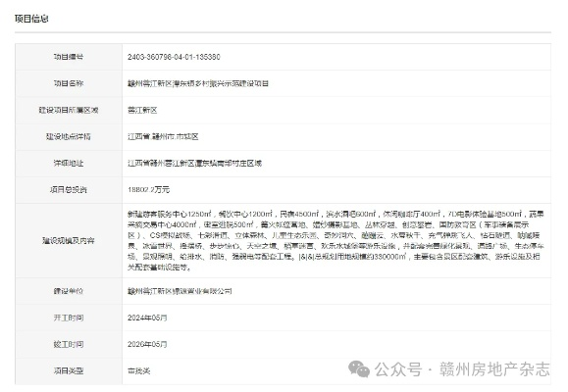
Task: Select the 项目名称 label cell
Action: [69, 83]
